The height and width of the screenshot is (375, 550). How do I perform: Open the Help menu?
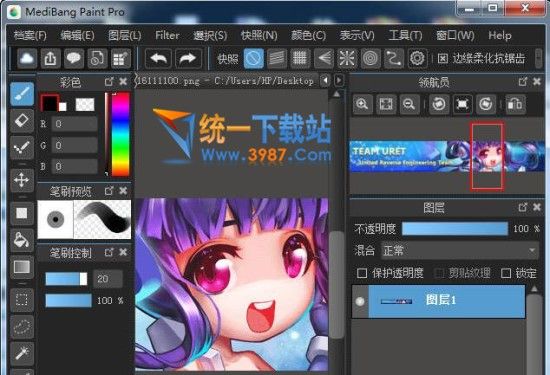pos(500,35)
